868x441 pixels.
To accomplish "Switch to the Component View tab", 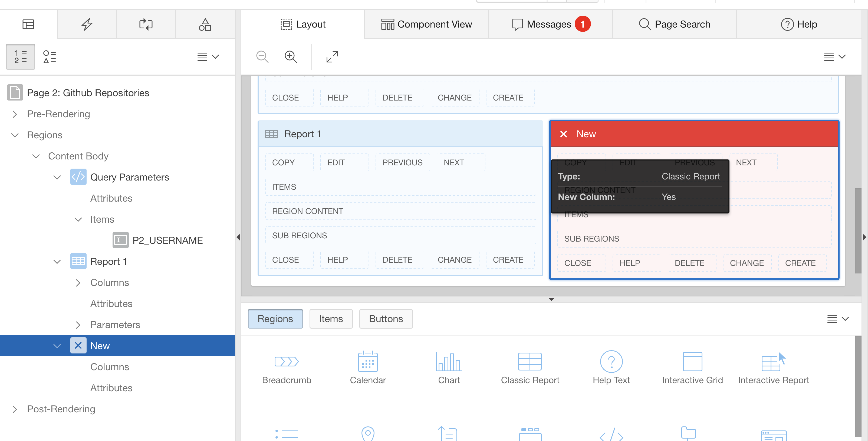I will [426, 24].
